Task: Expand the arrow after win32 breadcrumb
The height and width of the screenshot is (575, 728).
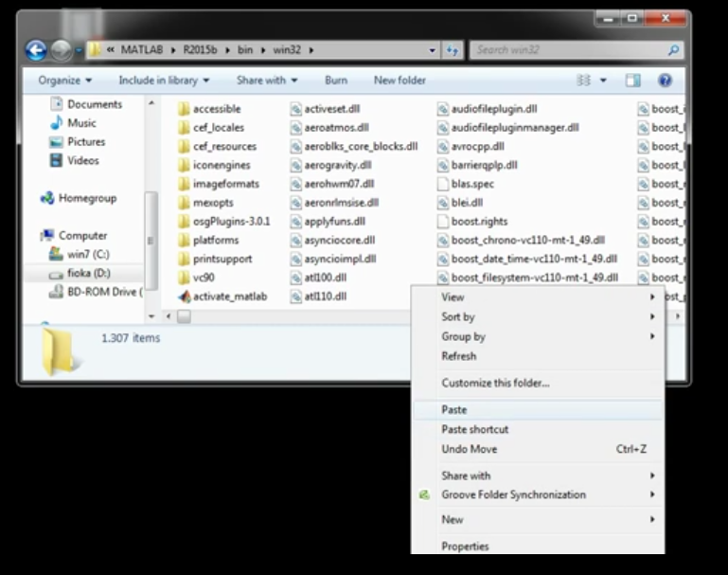Action: pos(311,49)
